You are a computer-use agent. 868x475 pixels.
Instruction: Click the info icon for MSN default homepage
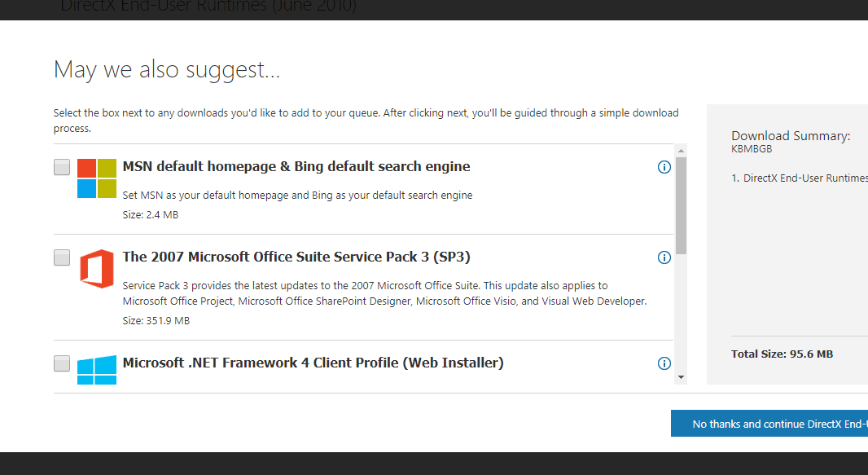[x=664, y=167]
